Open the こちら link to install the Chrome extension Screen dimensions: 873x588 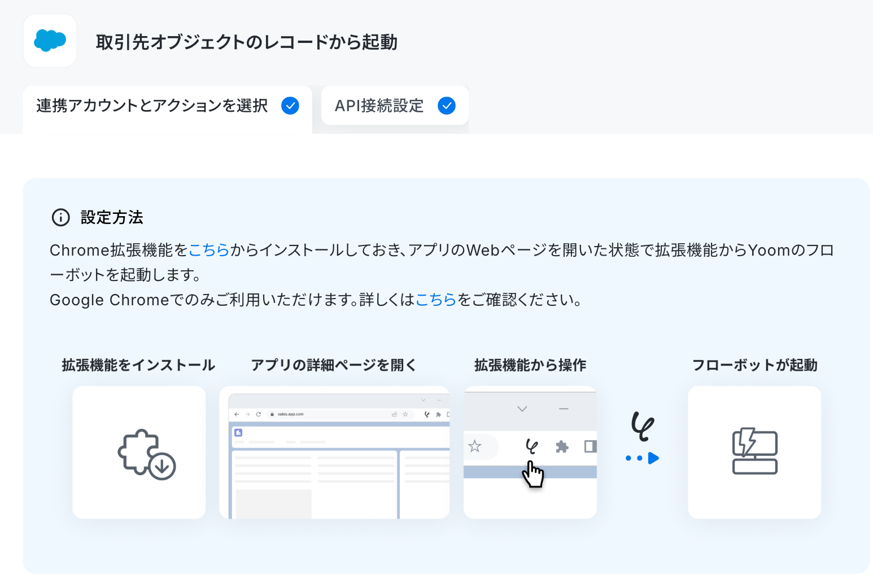209,250
